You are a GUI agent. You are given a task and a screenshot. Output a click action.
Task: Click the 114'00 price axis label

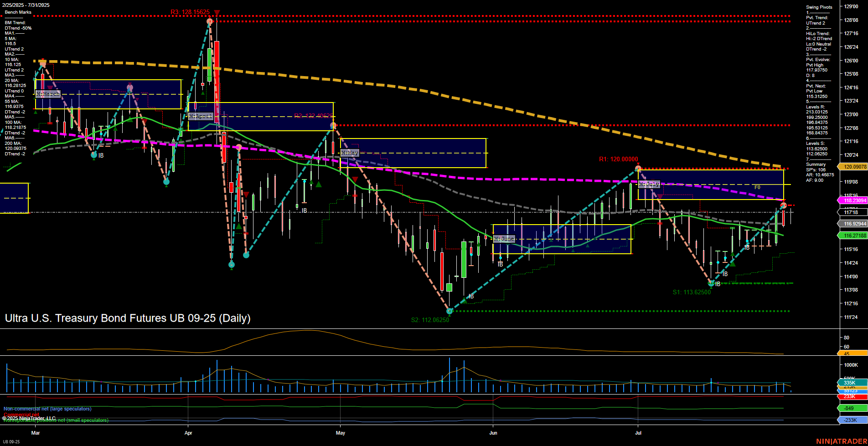851,277
